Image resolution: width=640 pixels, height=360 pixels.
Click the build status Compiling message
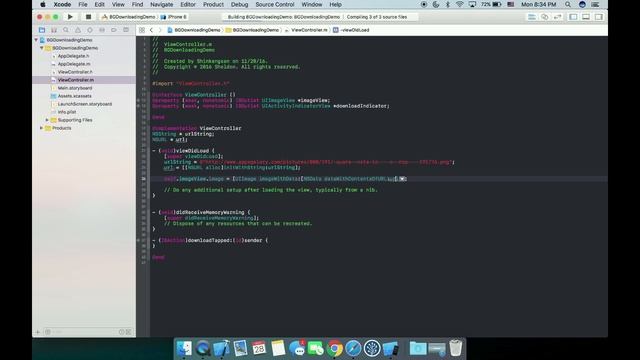coord(377,17)
